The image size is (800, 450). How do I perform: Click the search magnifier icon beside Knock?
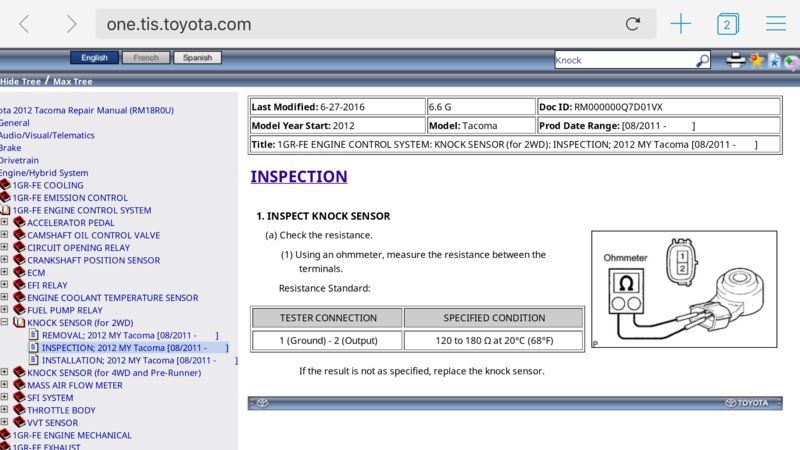point(703,60)
